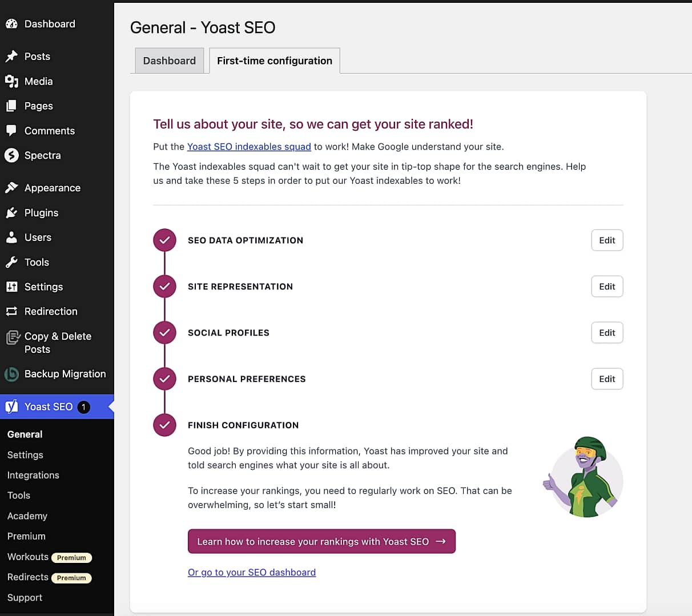
Task: Click the Social Profiles checkmark step
Action: [x=164, y=333]
